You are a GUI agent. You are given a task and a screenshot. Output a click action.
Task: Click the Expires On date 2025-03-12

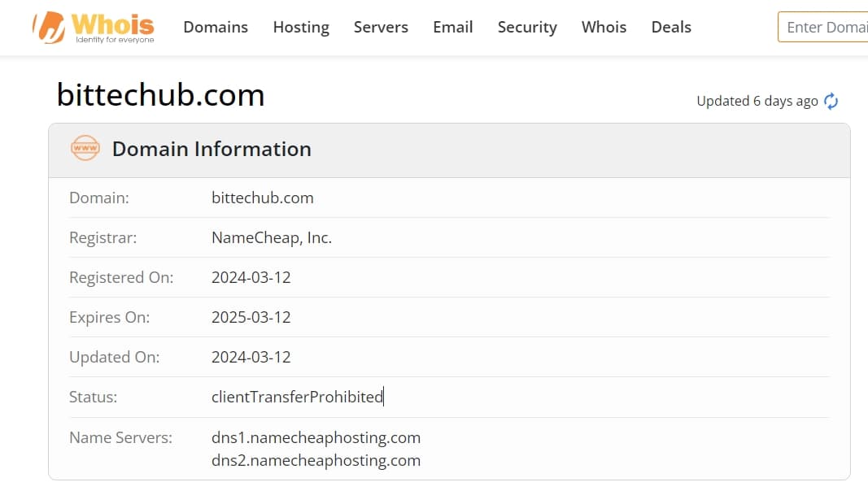click(251, 317)
